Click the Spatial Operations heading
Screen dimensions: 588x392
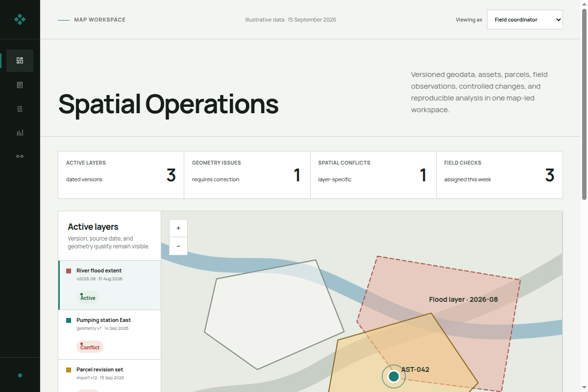(169, 104)
